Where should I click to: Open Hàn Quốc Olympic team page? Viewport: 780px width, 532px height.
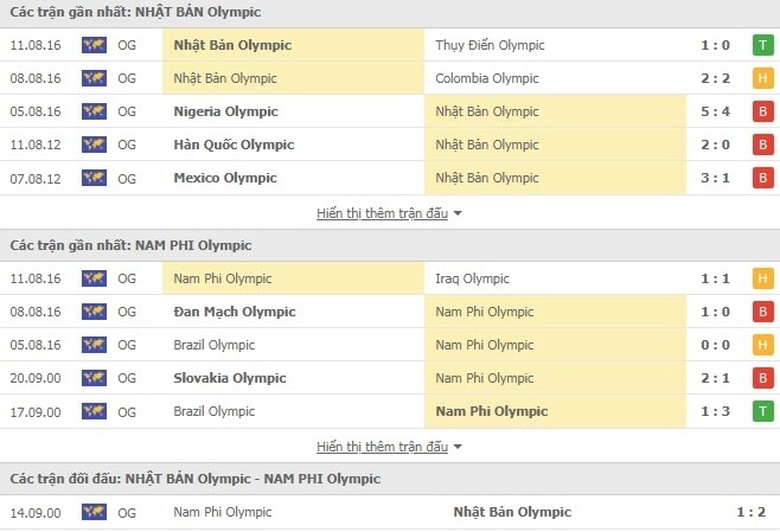coord(234,144)
